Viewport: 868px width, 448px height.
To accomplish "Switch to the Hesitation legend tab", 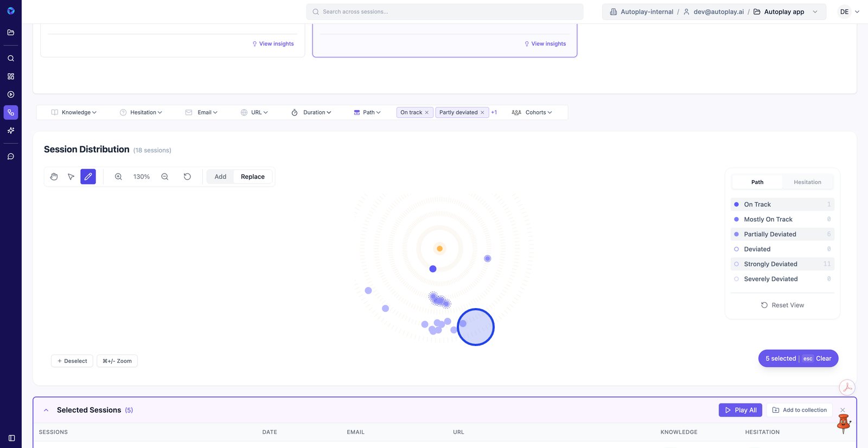I will coord(807,182).
